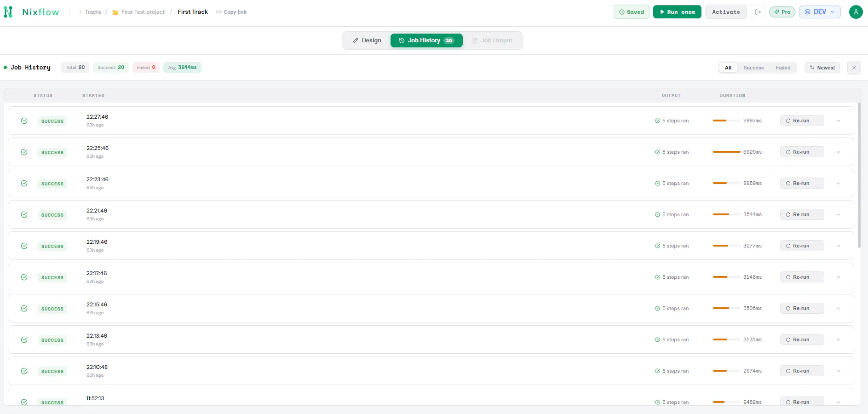Viewport: 868px width, 414px height.
Task: Filter jobs by Success
Action: point(753,68)
